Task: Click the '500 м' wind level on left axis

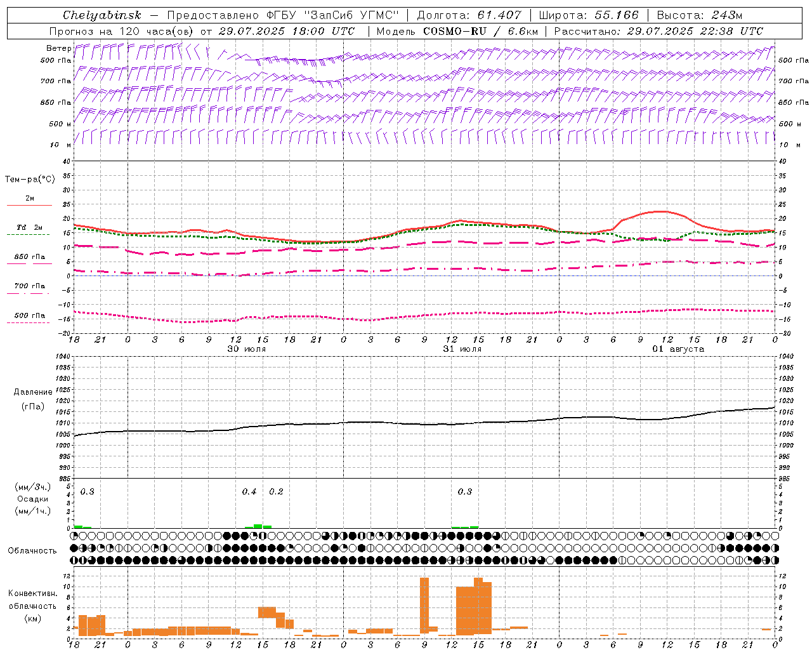Action: (x=60, y=124)
